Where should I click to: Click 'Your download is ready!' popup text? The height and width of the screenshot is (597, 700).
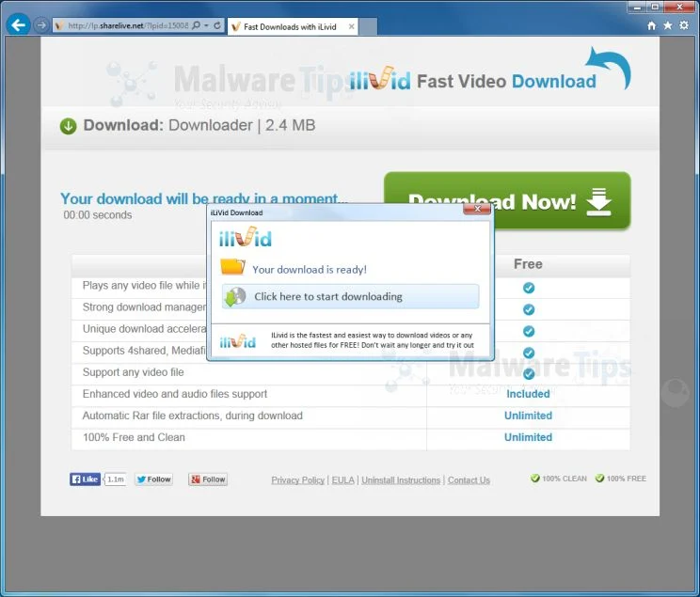310,270
